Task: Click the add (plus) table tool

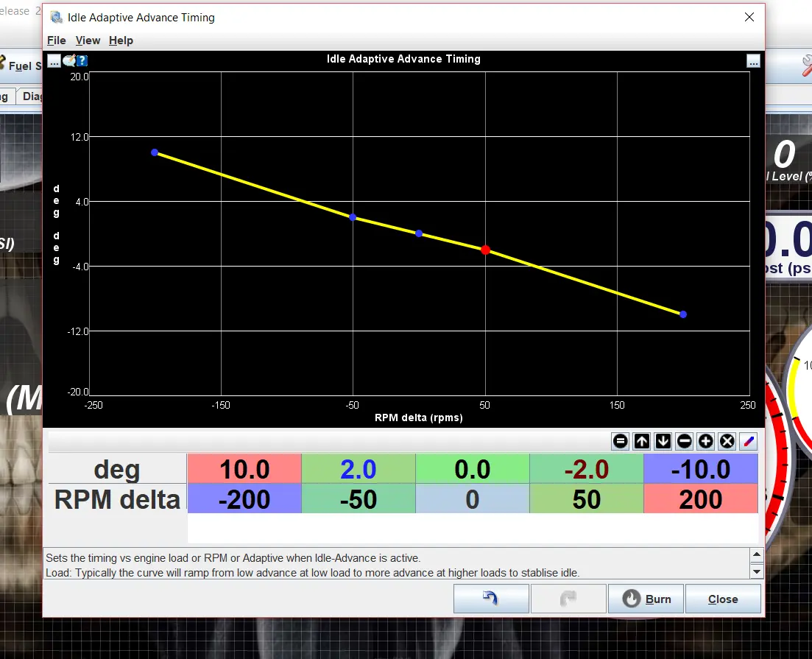Action: tap(706, 441)
